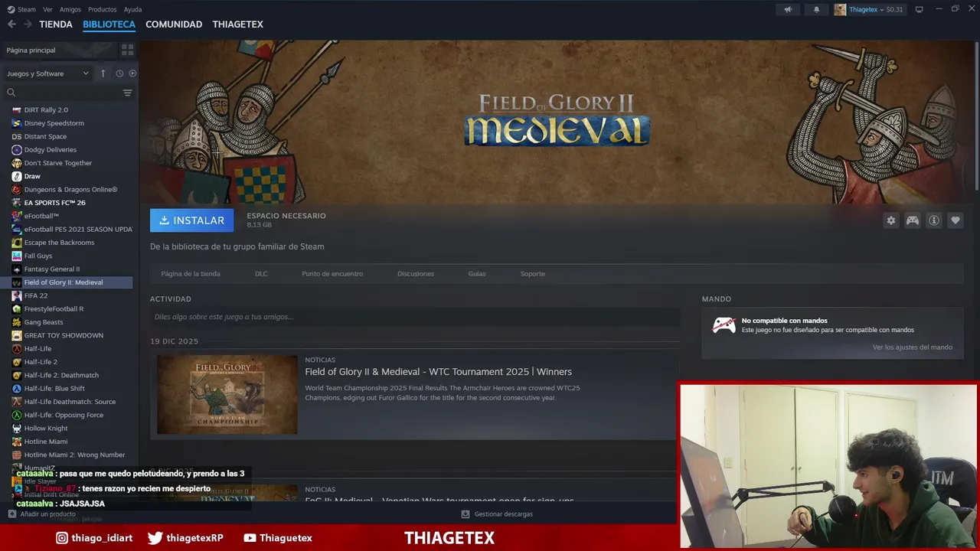Screen dimensions: 980x551
Task: Click the INSTALAR button
Action: click(191, 220)
